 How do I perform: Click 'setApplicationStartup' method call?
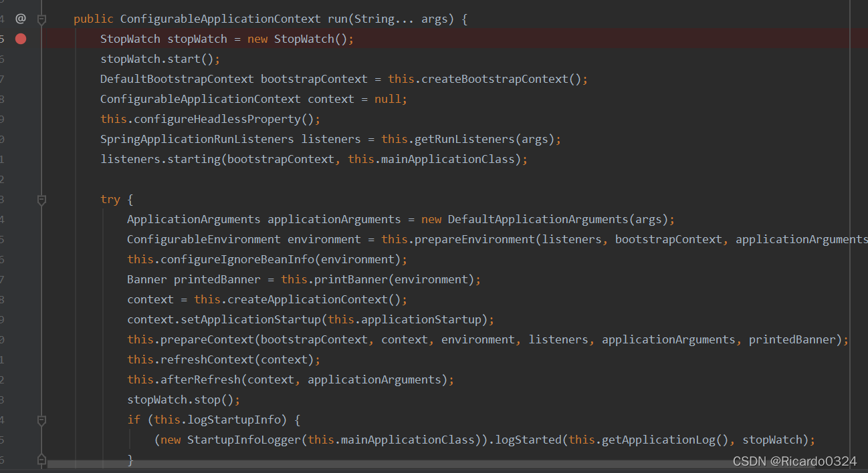pos(251,319)
